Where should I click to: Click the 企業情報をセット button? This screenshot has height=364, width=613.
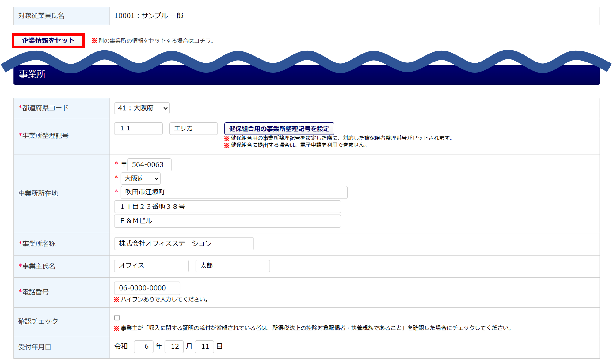tap(48, 41)
